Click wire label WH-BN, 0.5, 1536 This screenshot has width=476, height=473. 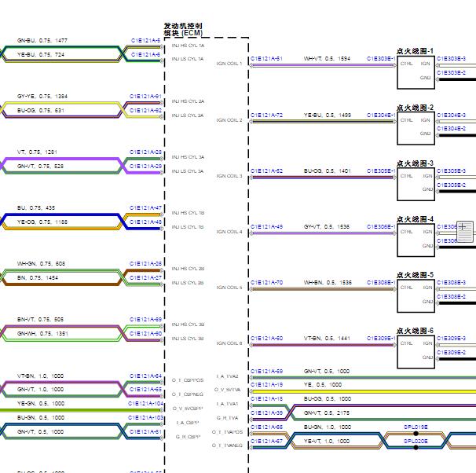click(x=328, y=283)
